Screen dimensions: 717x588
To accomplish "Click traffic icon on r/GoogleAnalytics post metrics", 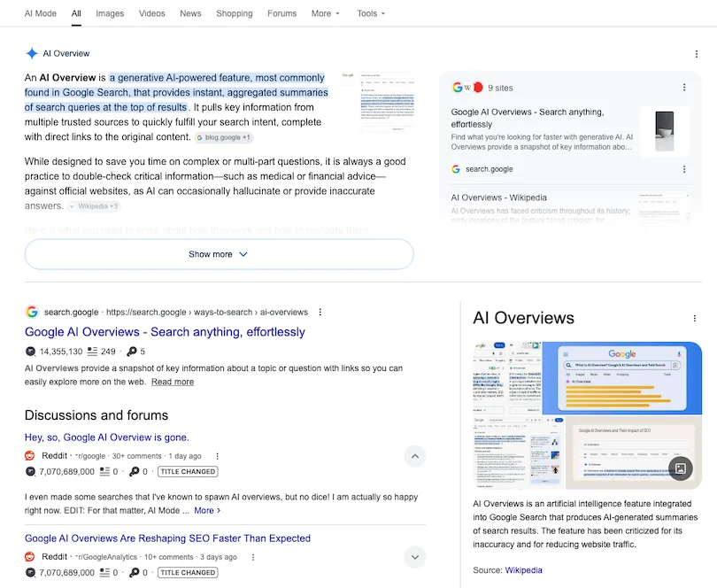I will click(30, 572).
